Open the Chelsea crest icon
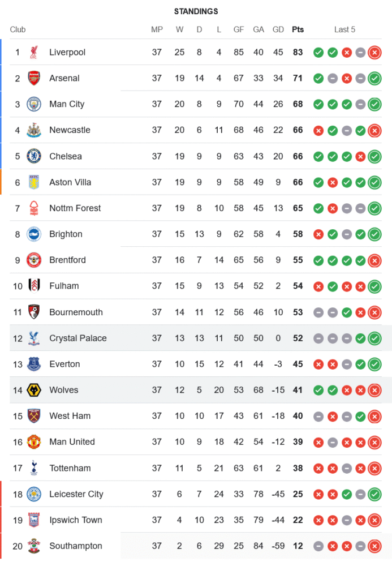392x566 pixels. pyautogui.click(x=34, y=156)
